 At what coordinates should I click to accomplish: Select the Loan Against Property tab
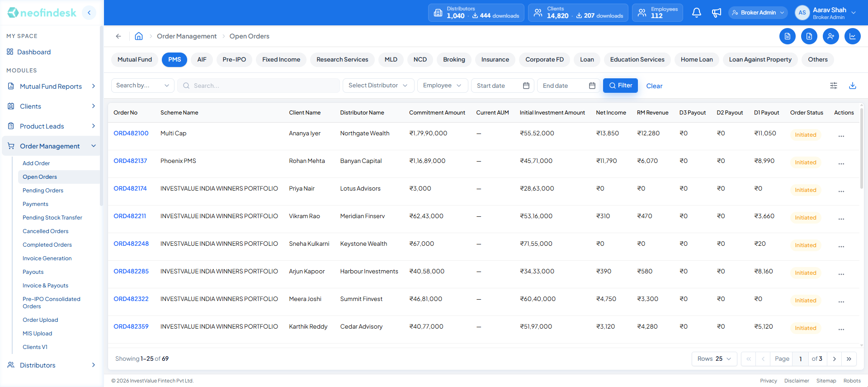[760, 60]
